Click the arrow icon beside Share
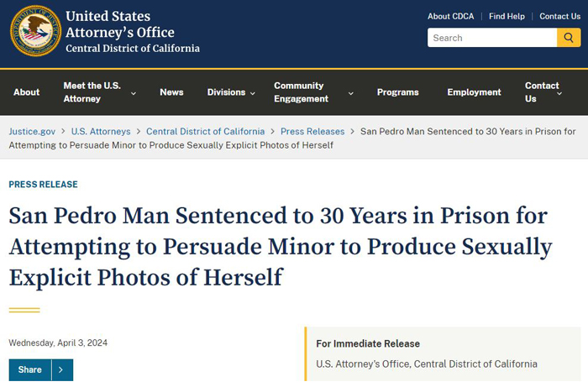The image size is (588, 387). (x=62, y=370)
